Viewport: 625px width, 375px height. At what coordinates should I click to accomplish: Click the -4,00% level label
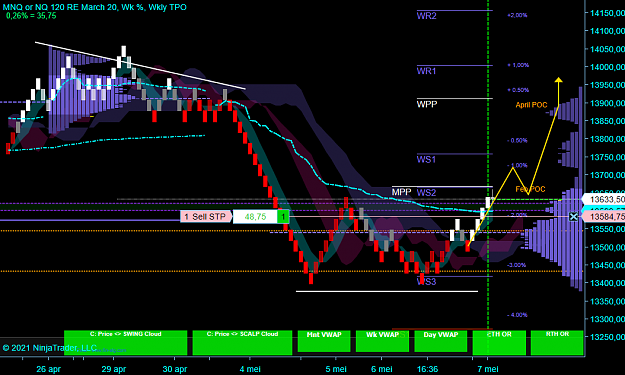point(517,315)
